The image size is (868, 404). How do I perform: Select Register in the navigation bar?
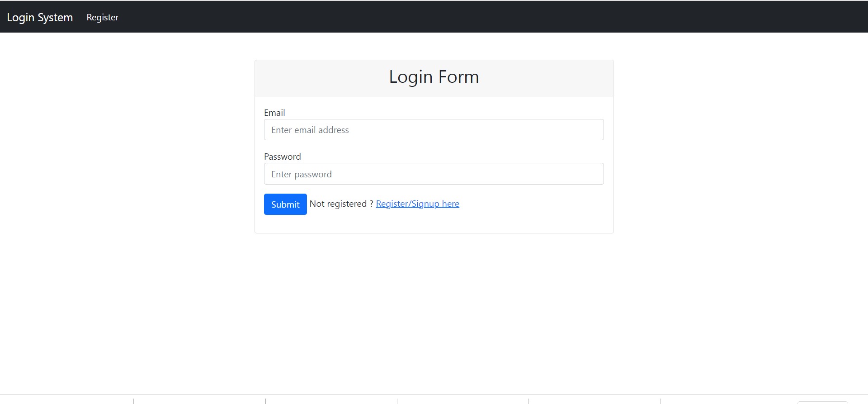pyautogui.click(x=102, y=17)
